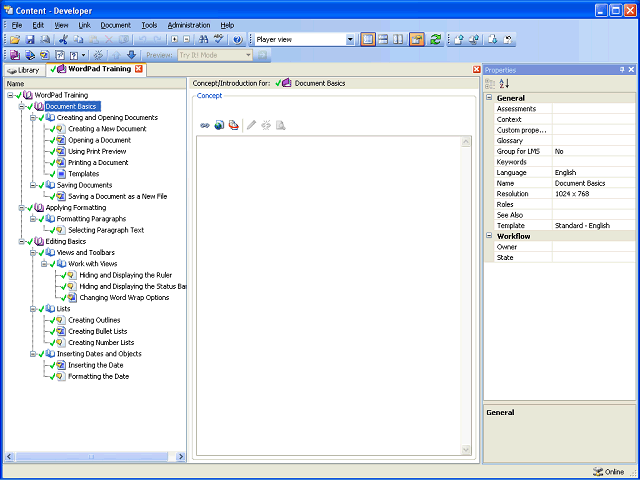Screen dimensions: 640x480
Task: Open Help via the blue question-mark icon
Action: point(238,40)
